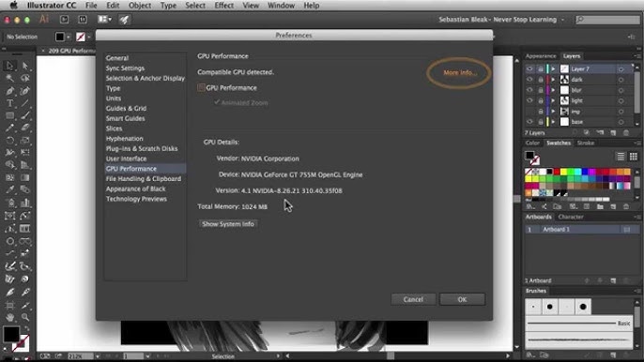
Task: Expand the dark layer contents
Action: pos(553,80)
